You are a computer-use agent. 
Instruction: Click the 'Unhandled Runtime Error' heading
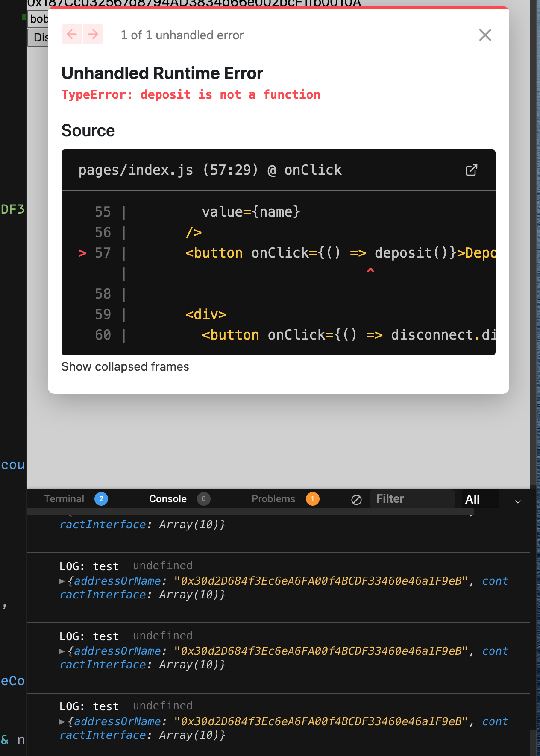tap(162, 73)
